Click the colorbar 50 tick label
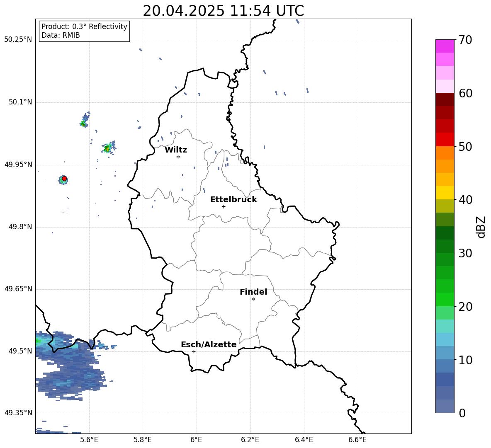This screenshot has height=448, width=491. [466, 146]
